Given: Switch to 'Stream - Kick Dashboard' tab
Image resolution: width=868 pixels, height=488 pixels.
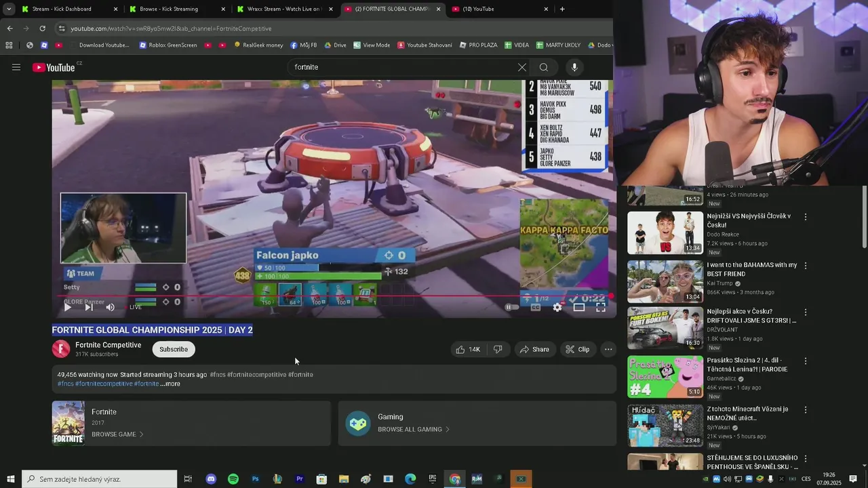Looking at the screenshot, I should (68, 9).
